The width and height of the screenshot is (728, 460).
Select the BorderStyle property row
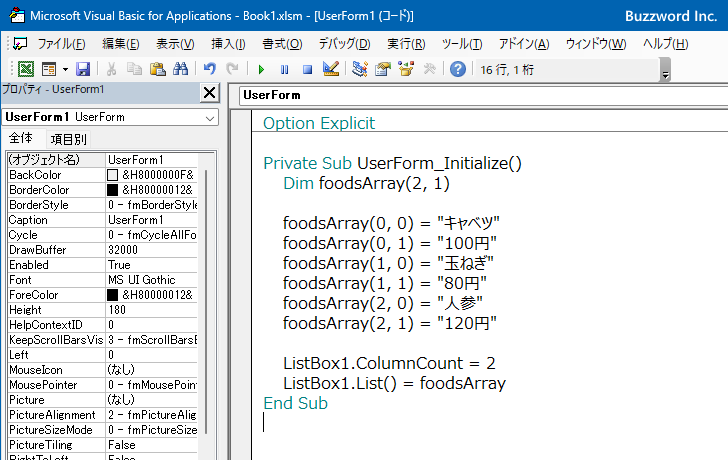pyautogui.click(x=103, y=205)
